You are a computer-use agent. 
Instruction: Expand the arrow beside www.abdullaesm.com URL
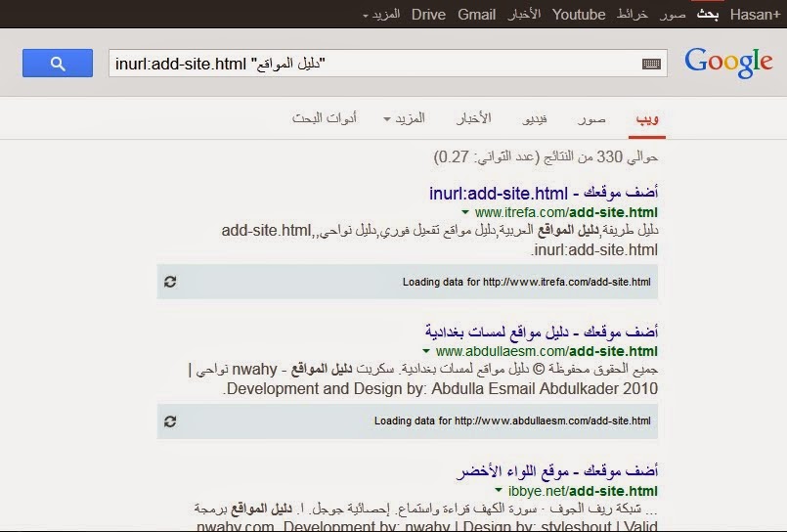(x=426, y=351)
